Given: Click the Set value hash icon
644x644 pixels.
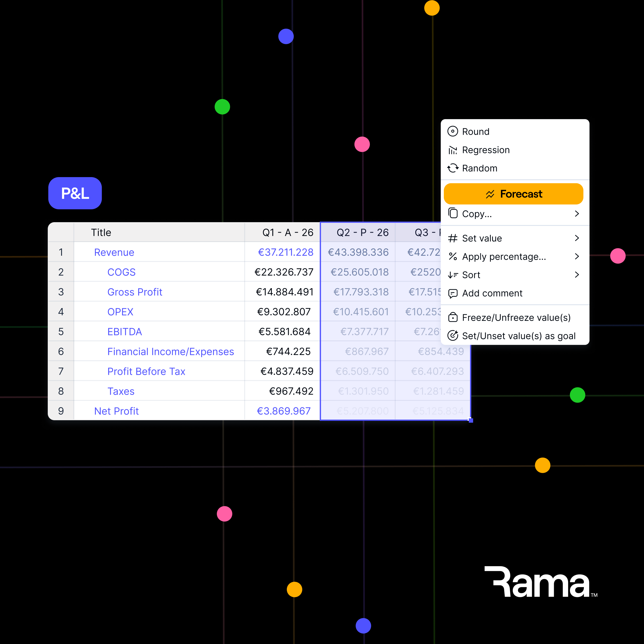Looking at the screenshot, I should (x=453, y=238).
